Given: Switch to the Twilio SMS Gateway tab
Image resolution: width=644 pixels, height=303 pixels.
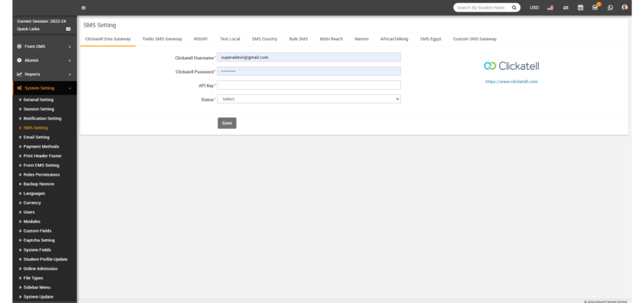Looking at the screenshot, I should pyautogui.click(x=162, y=39).
